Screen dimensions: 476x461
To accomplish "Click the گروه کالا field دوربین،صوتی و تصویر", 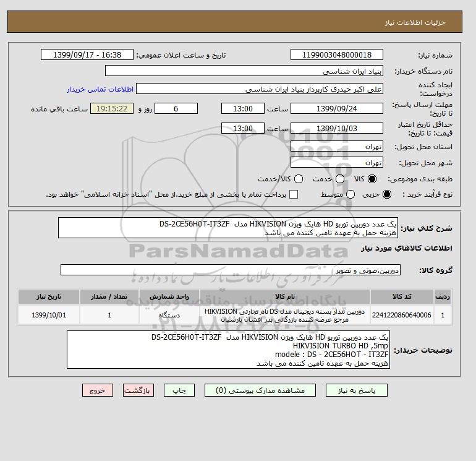I will tap(231, 270).
